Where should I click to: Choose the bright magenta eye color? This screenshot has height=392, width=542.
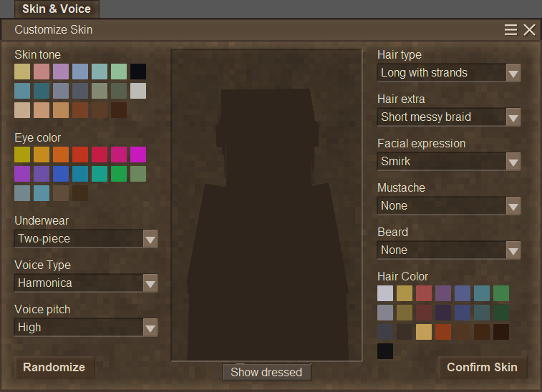[138, 155]
